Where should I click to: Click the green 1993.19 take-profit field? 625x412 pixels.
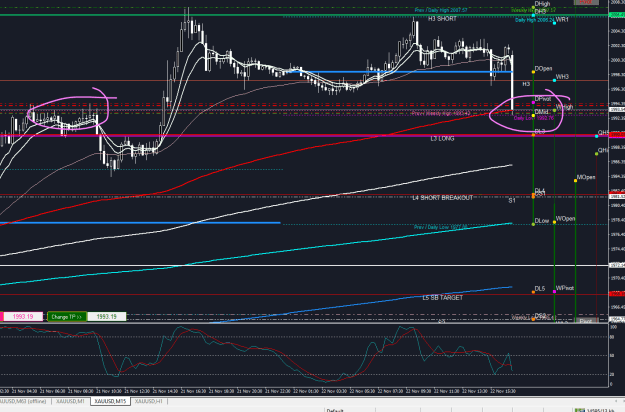pos(107,317)
